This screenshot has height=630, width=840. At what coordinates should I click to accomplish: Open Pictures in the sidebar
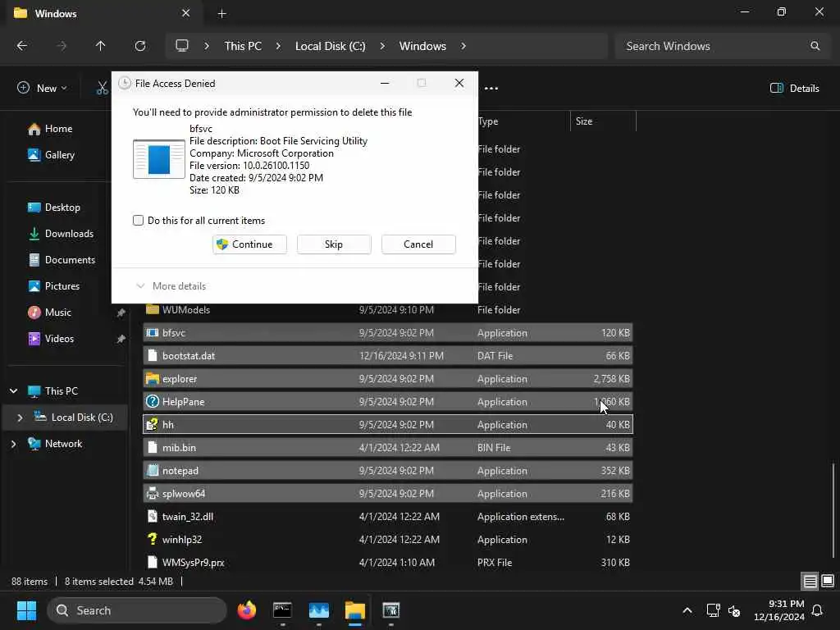click(x=53, y=286)
